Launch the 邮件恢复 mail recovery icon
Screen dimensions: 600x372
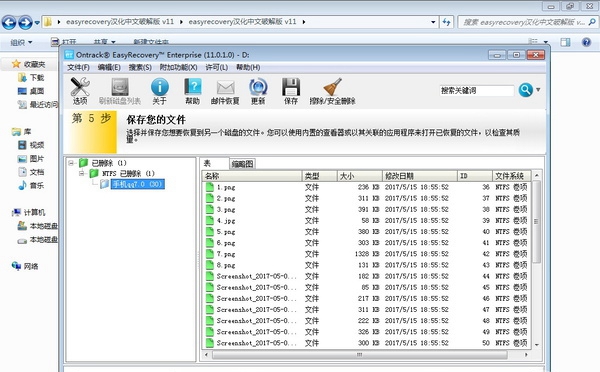point(225,91)
